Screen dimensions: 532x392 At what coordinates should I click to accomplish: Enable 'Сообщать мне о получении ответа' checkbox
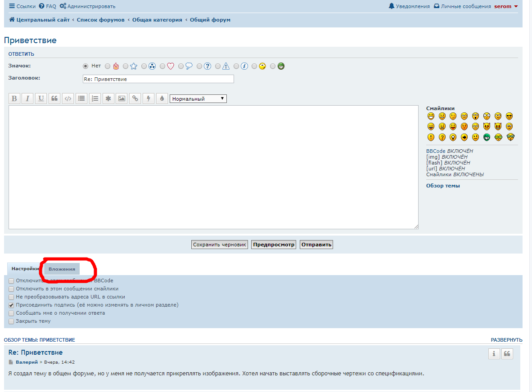click(x=11, y=313)
